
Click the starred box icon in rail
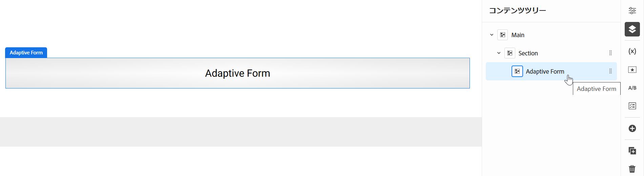coord(632,70)
